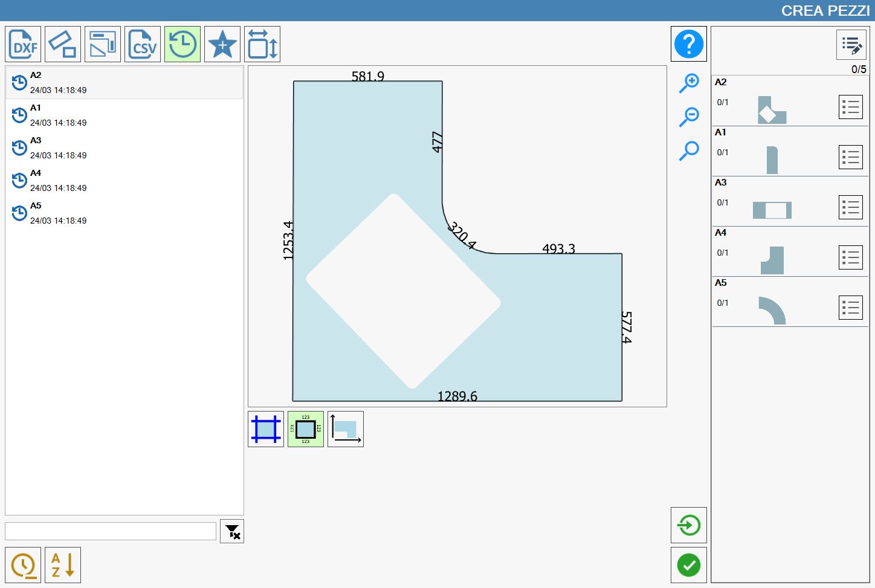875x588 pixels.
Task: Select history entry A5
Action: tap(124, 213)
